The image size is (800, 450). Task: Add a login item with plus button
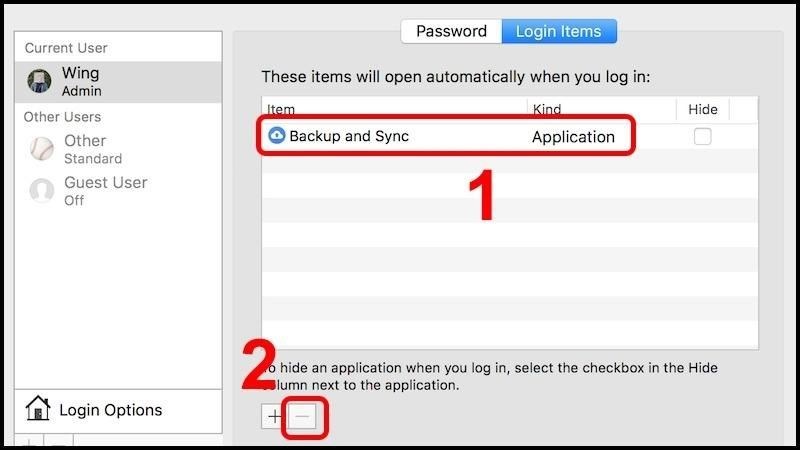[274, 417]
